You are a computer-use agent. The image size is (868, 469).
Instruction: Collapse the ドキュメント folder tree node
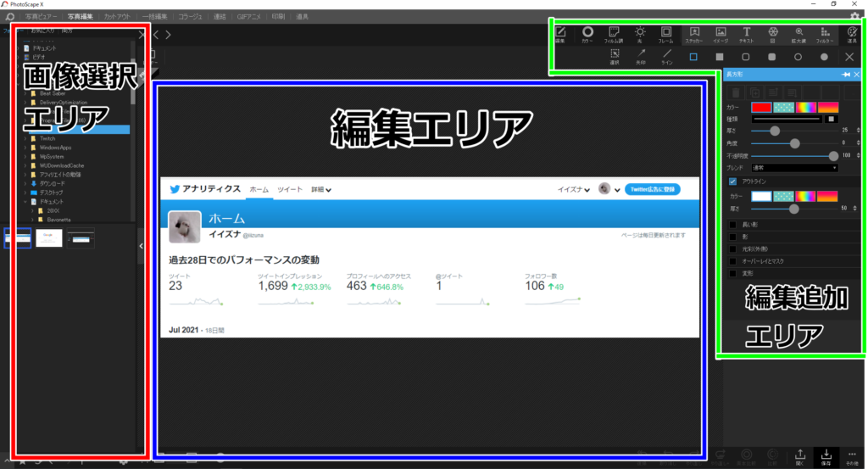26,203
